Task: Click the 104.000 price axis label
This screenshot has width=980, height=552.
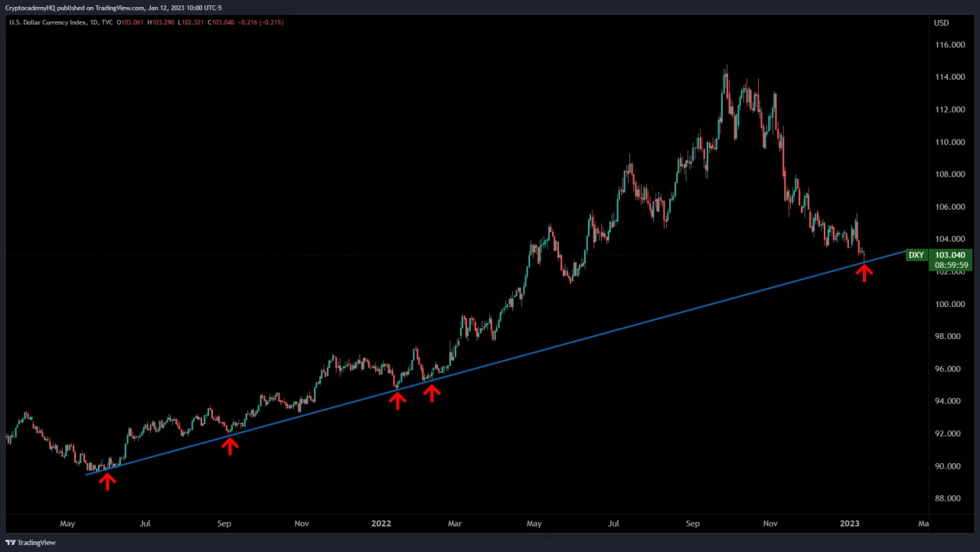Action: (x=949, y=239)
